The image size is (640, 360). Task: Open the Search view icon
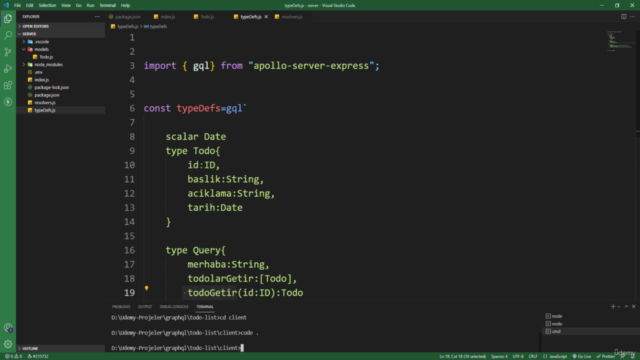(8, 35)
